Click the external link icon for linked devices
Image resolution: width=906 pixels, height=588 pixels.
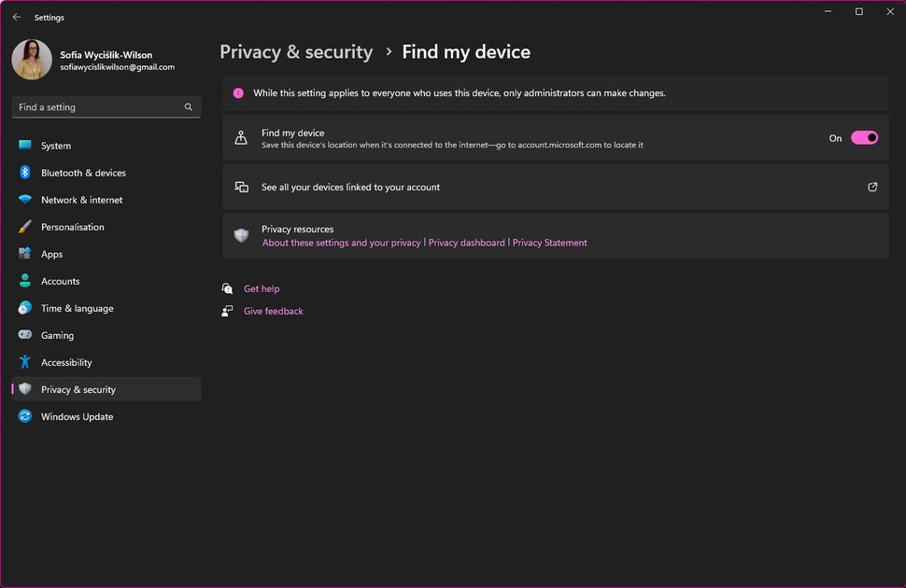click(872, 187)
